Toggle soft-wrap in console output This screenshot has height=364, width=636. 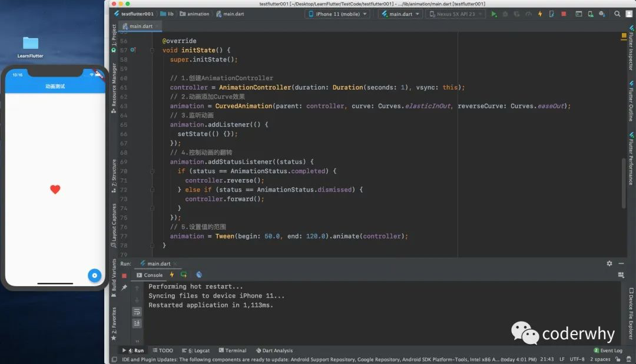(137, 312)
